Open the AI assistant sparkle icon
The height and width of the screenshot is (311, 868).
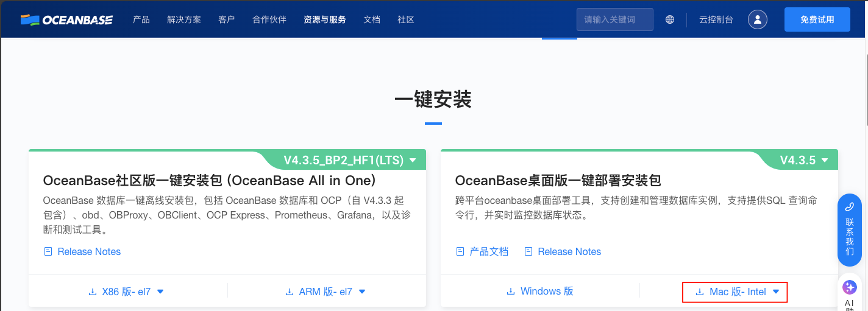coord(850,287)
